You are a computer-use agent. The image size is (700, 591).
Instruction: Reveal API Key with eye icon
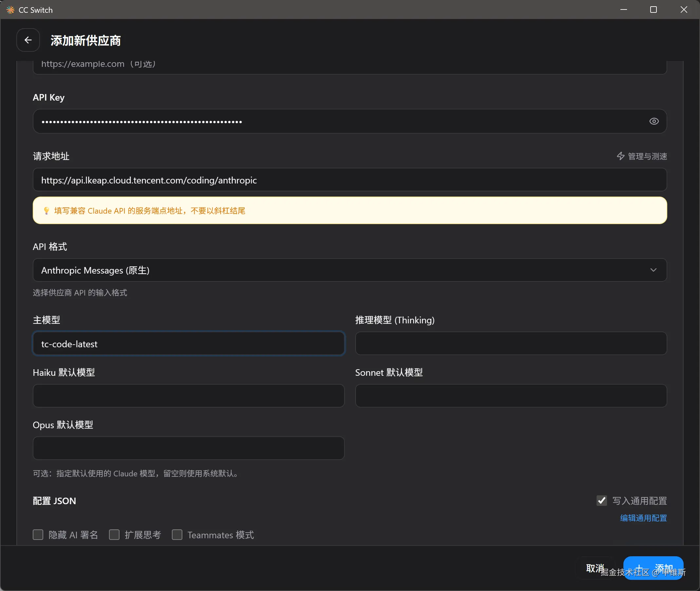tap(654, 121)
